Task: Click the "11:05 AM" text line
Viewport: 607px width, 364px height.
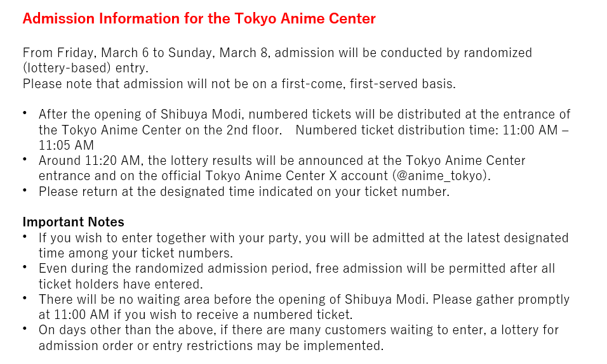Action: click(x=66, y=145)
